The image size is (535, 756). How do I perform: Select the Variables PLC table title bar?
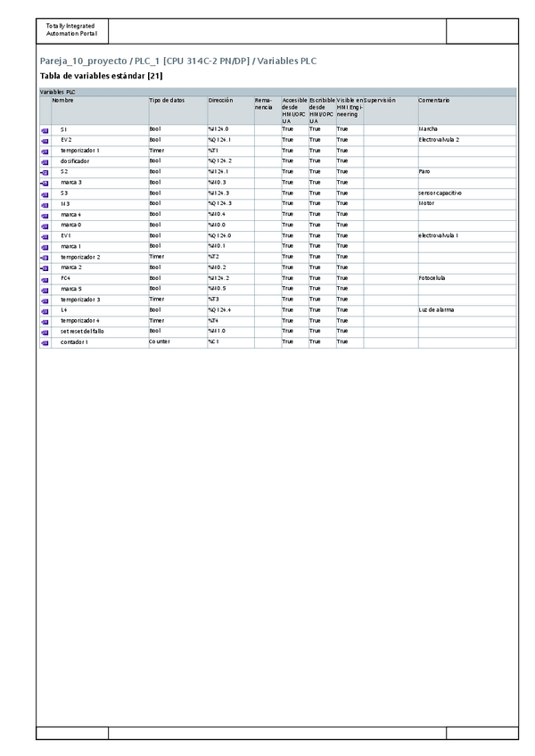pyautogui.click(x=278, y=92)
